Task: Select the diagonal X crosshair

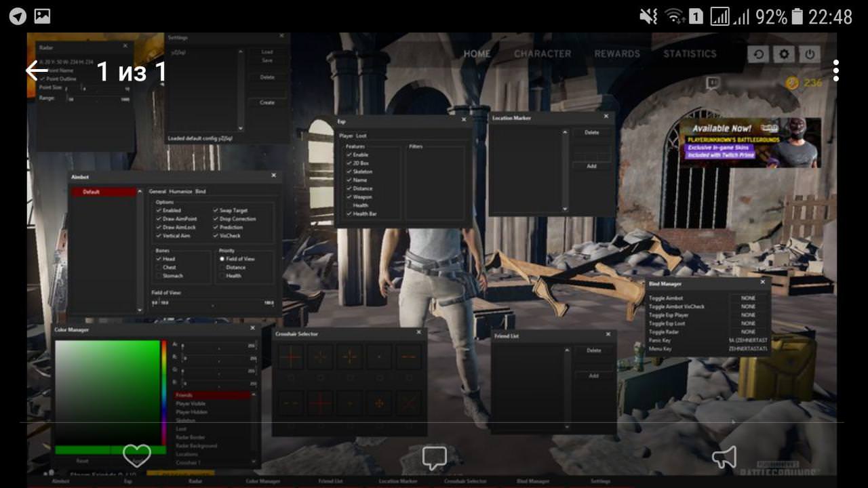Action: point(409,403)
